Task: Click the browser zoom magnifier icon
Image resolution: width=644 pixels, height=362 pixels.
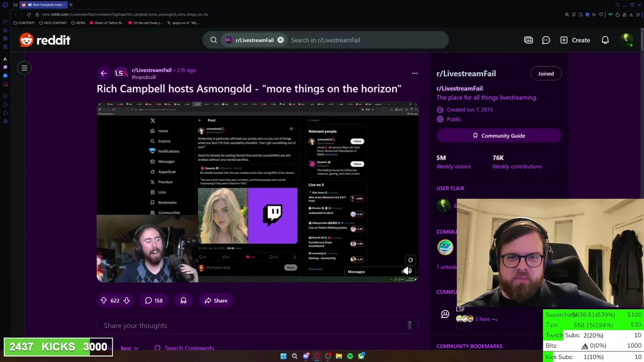Action: click(567, 15)
